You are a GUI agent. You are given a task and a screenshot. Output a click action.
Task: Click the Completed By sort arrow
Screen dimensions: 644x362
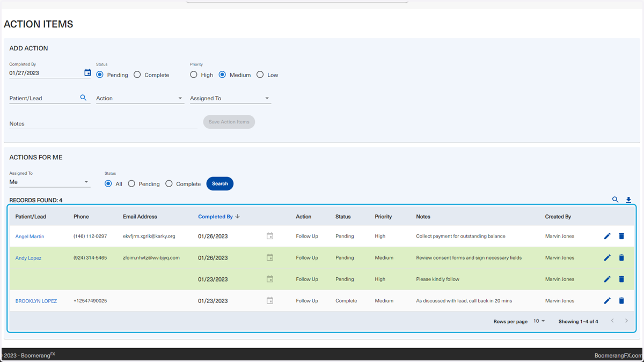(x=238, y=217)
